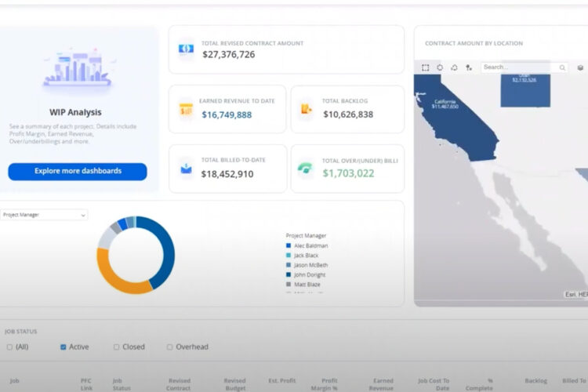
Task: Sort by the Backlog column header
Action: tap(536, 381)
